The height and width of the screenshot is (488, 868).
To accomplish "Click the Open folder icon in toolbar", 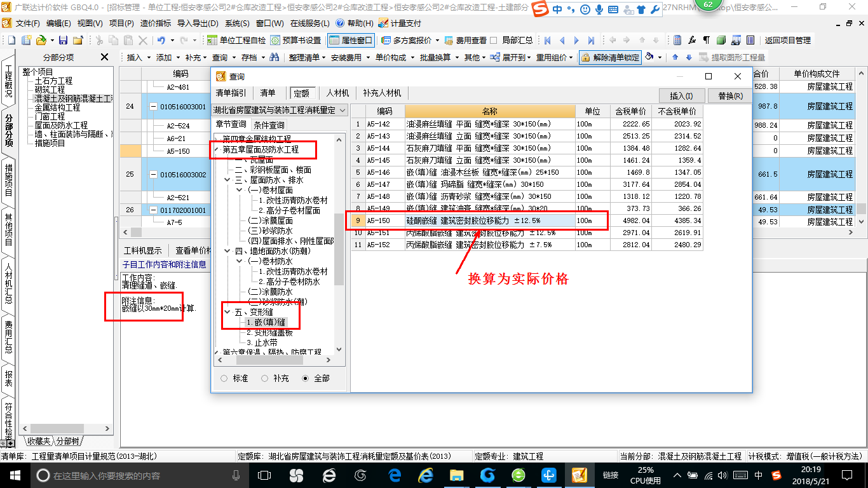I will point(41,40).
